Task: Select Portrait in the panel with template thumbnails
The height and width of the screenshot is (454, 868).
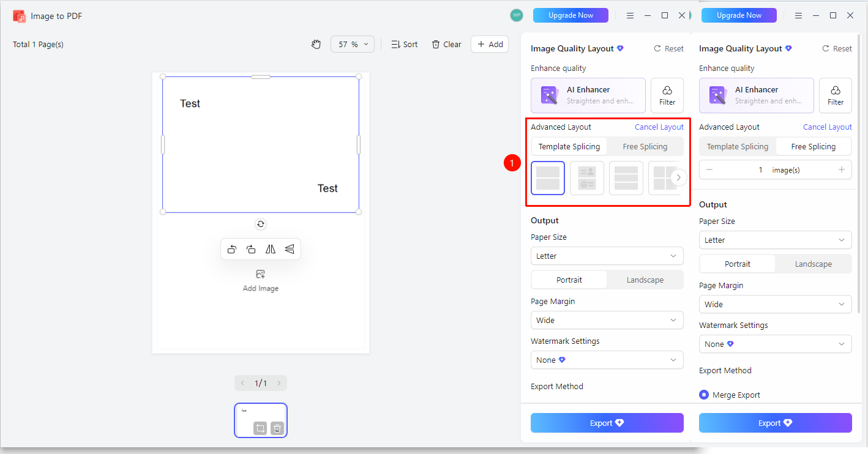Action: pos(569,280)
